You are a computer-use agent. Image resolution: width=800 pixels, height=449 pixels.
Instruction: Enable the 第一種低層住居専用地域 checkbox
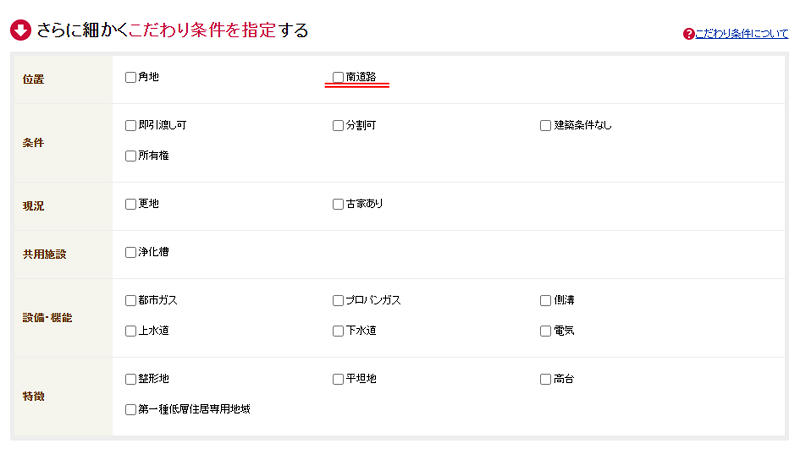pos(131,409)
